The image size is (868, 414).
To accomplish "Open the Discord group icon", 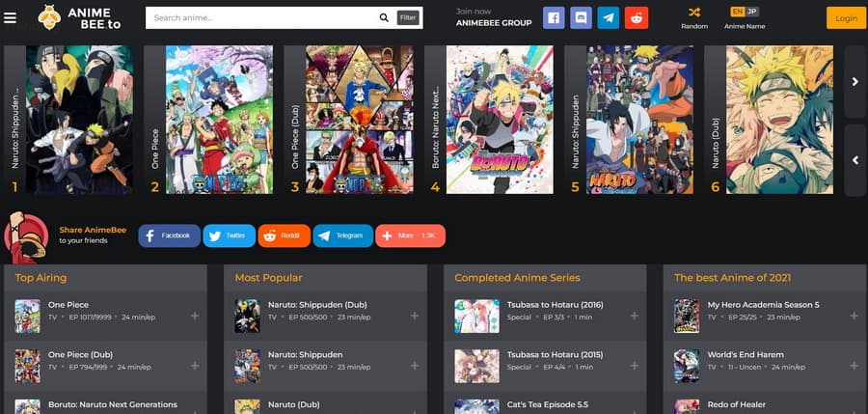I will 581,17.
